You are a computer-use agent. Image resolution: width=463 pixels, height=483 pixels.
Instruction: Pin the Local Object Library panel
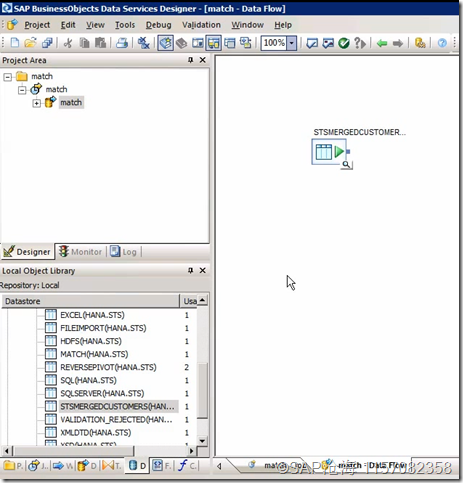(x=190, y=270)
